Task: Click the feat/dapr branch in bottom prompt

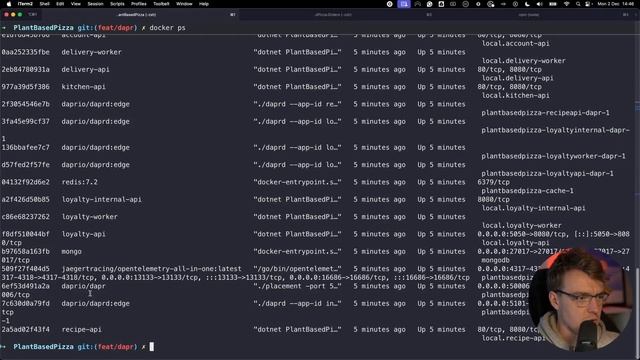Action: [116, 347]
